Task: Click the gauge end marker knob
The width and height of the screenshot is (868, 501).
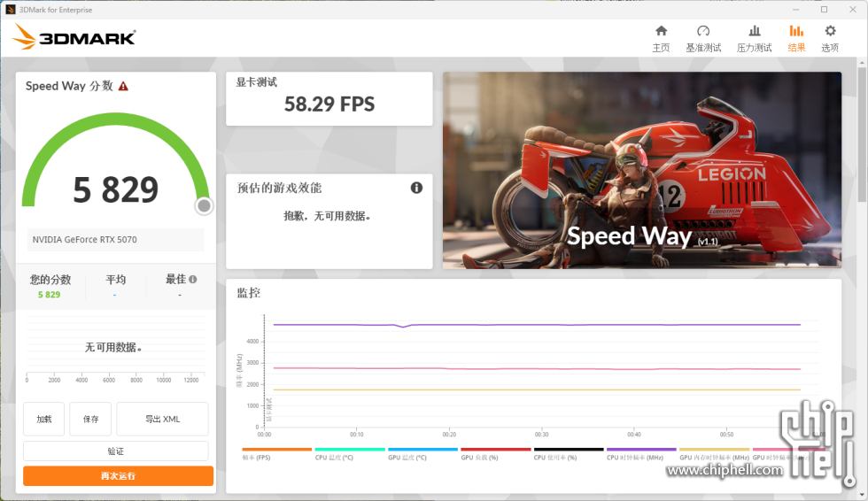Action: point(204,205)
